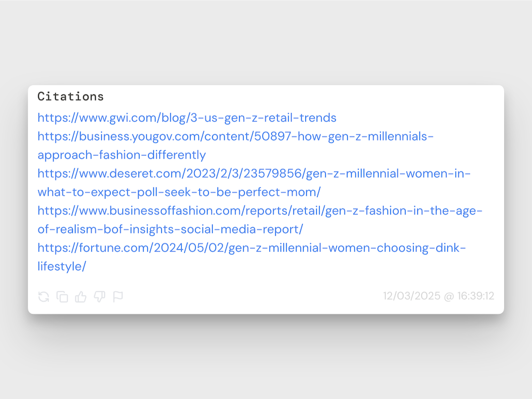Click the 'what-to-expect-poll-seek-to-be-perfect-mom/' link line
Screen dimensions: 532x399
[179, 192]
